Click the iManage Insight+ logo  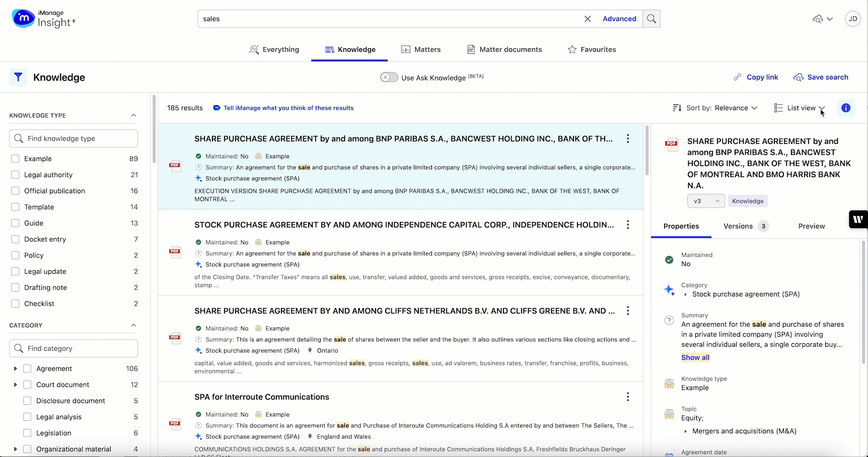click(x=43, y=19)
